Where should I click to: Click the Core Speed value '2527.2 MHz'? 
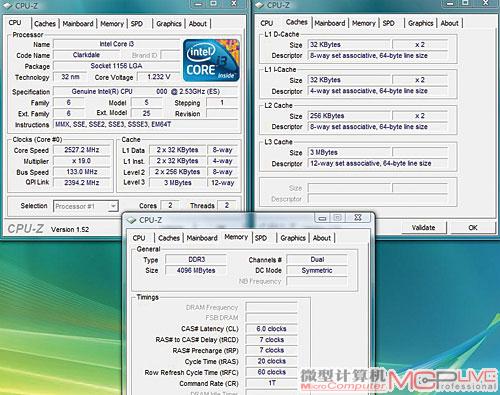[82, 150]
